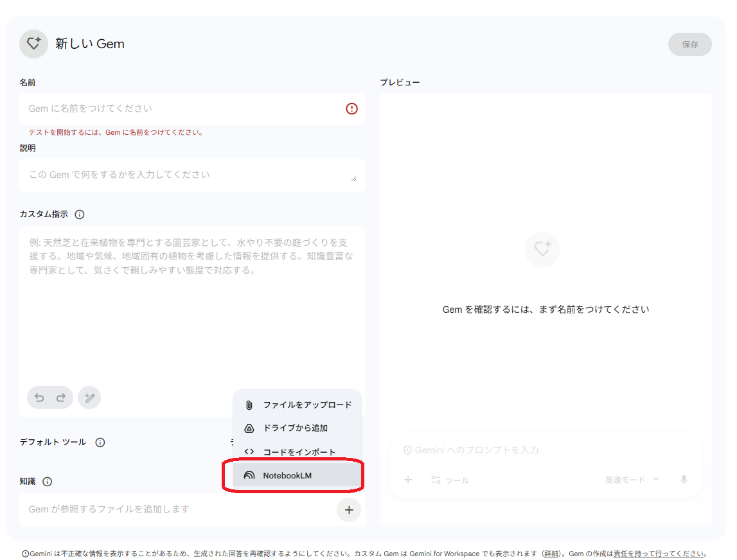The height and width of the screenshot is (560, 737).
Task: Click the Gem name input field
Action: click(161, 109)
